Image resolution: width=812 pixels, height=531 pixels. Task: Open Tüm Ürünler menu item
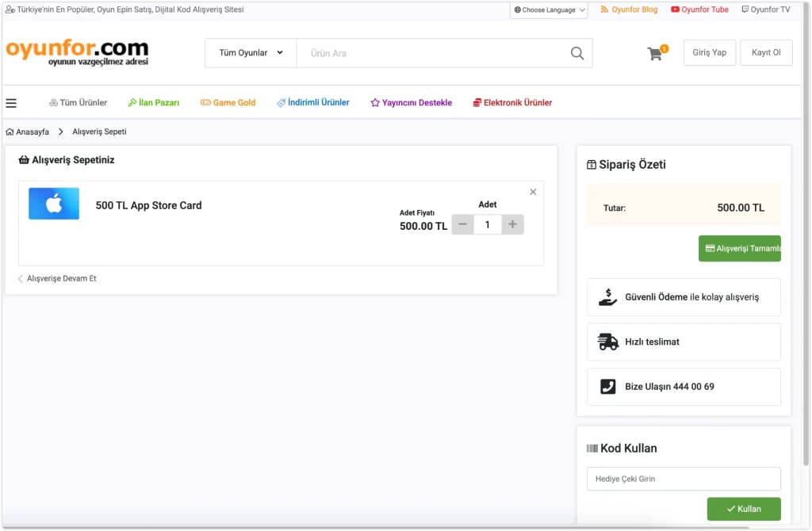pos(78,102)
